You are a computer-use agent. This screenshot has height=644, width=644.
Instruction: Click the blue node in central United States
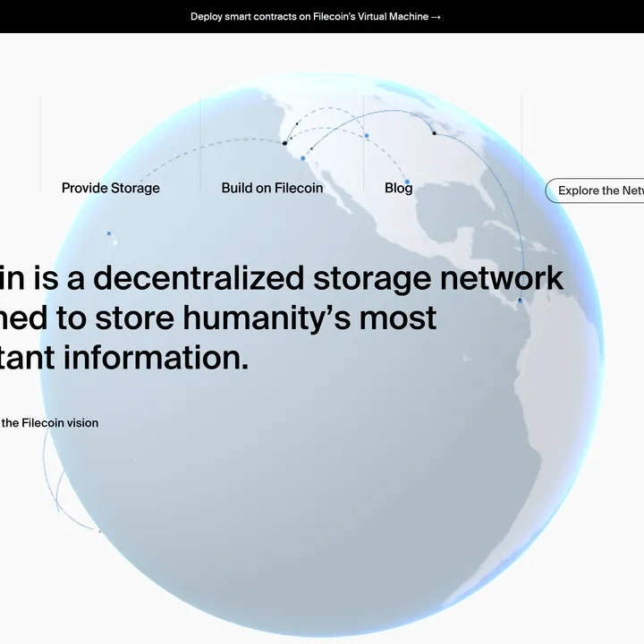tap(367, 136)
